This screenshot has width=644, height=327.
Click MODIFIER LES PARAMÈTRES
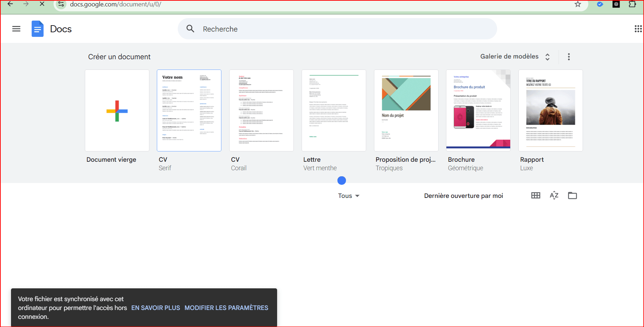[226, 308]
